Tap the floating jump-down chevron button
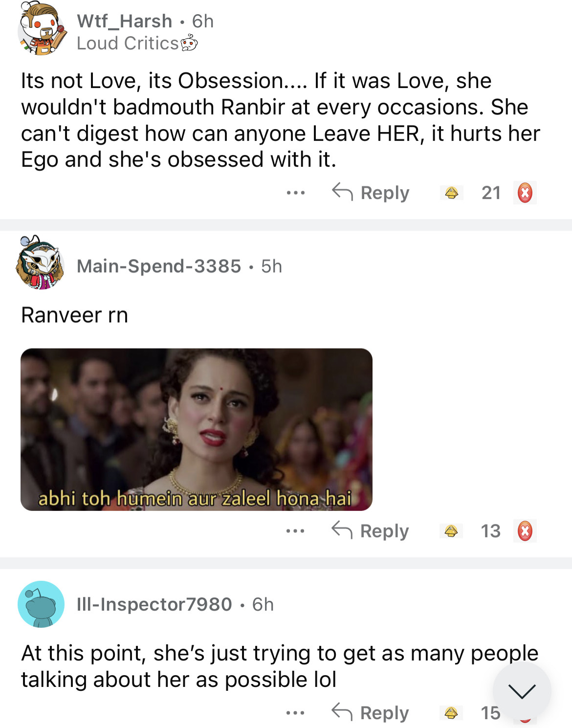Screen dimensions: 572x728 pos(522,691)
